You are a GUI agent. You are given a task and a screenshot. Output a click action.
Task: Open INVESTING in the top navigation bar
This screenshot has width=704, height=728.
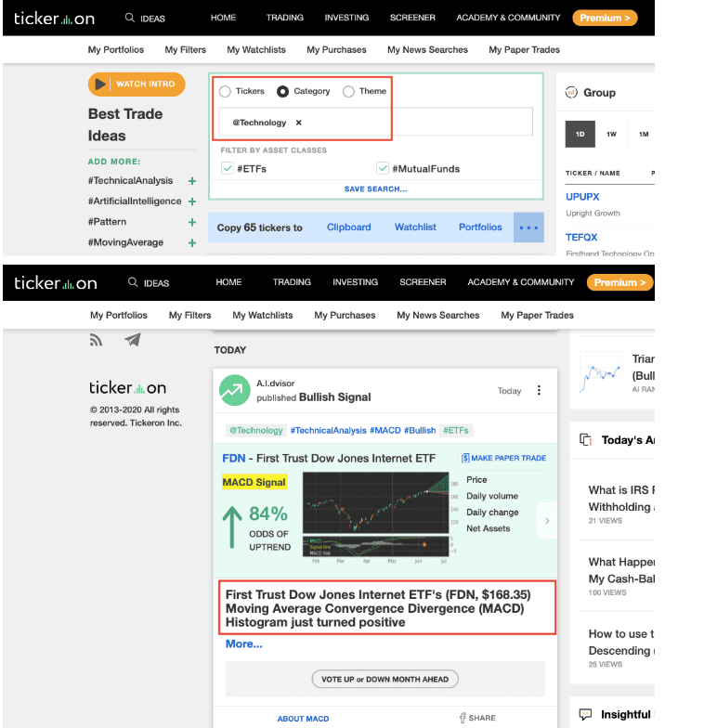346,18
